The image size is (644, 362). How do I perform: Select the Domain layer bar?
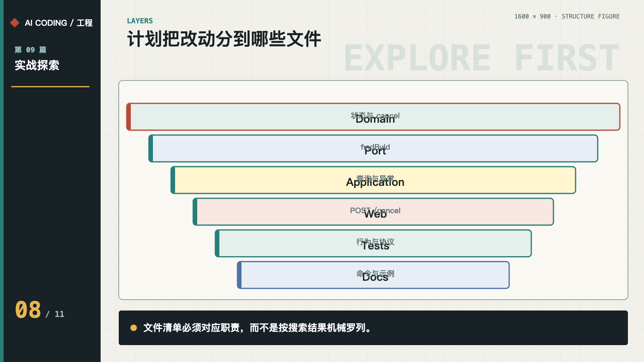[x=373, y=117]
